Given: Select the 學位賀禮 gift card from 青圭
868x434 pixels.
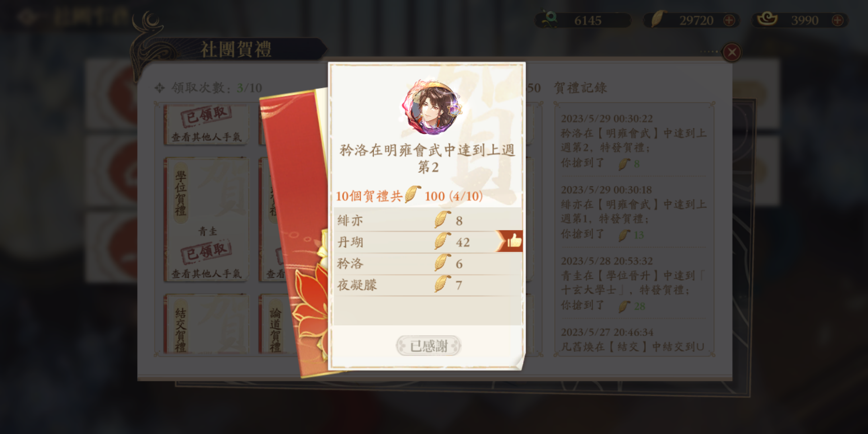Looking at the screenshot, I should (207, 219).
